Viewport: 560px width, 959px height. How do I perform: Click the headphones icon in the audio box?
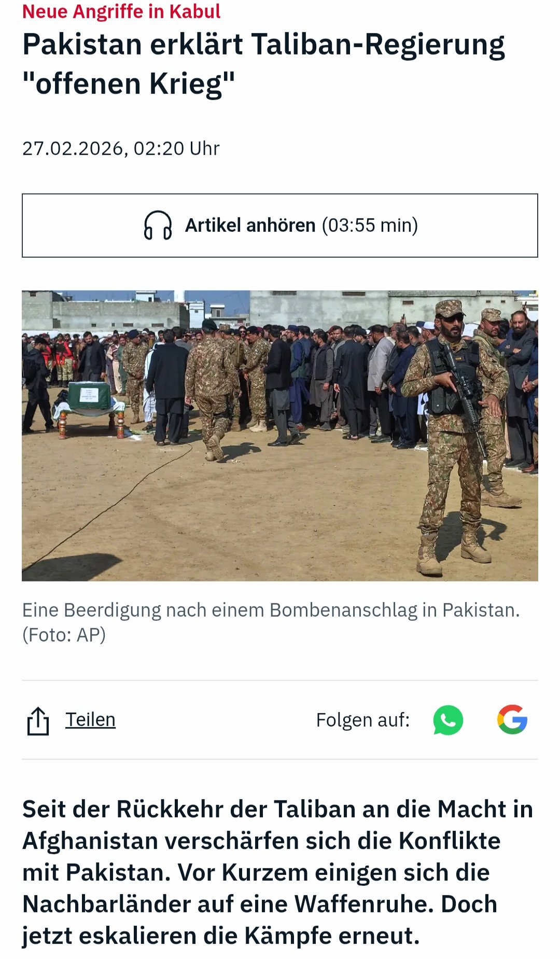(158, 225)
